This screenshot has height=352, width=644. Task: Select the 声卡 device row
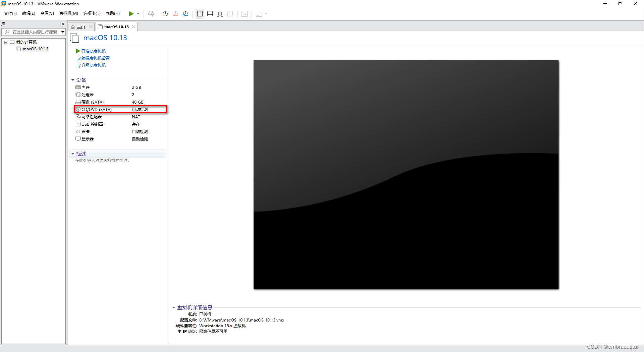click(x=120, y=131)
